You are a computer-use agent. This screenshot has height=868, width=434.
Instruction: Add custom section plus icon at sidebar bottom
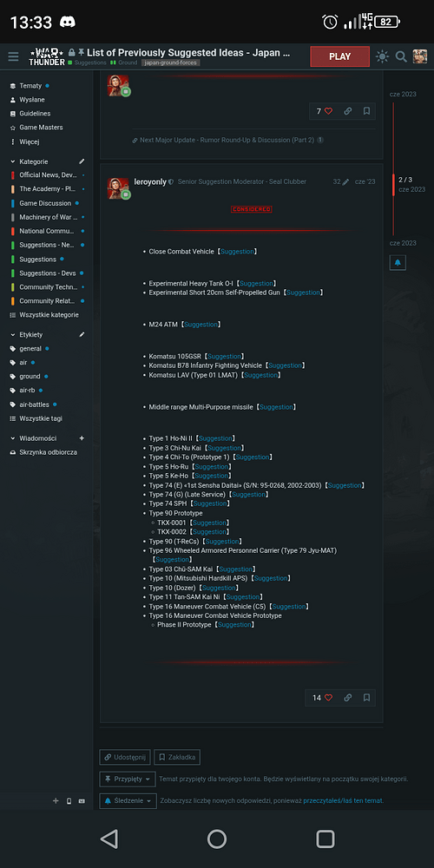[x=56, y=800]
